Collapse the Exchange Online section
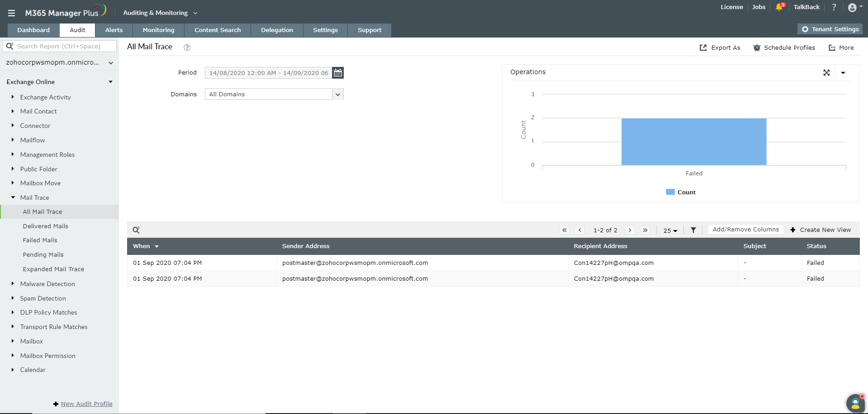Screen dimensions: 868x414 pyautogui.click(x=110, y=82)
